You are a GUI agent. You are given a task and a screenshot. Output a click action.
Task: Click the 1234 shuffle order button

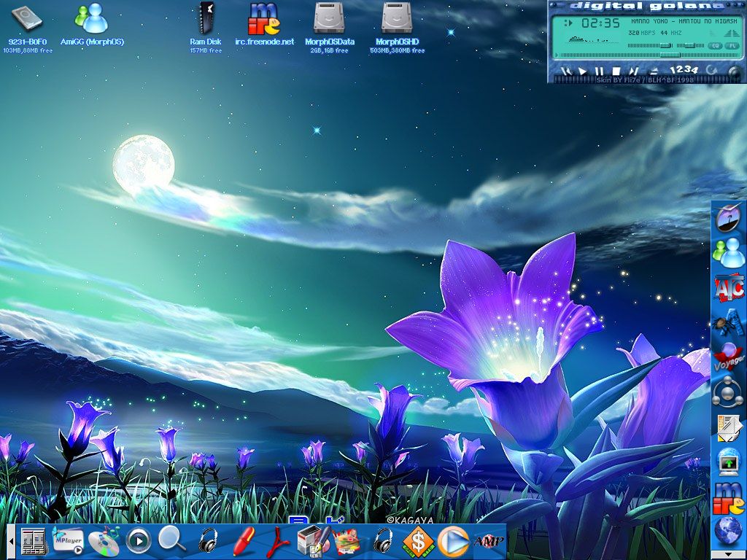pyautogui.click(x=684, y=69)
